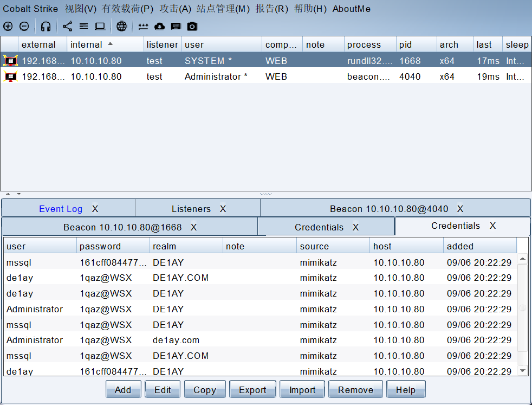Close the inactive Credentials tab

355,227
